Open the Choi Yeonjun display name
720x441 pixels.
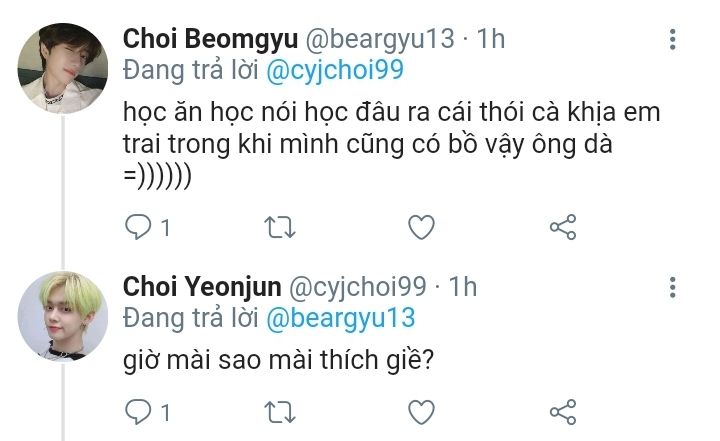point(201,287)
